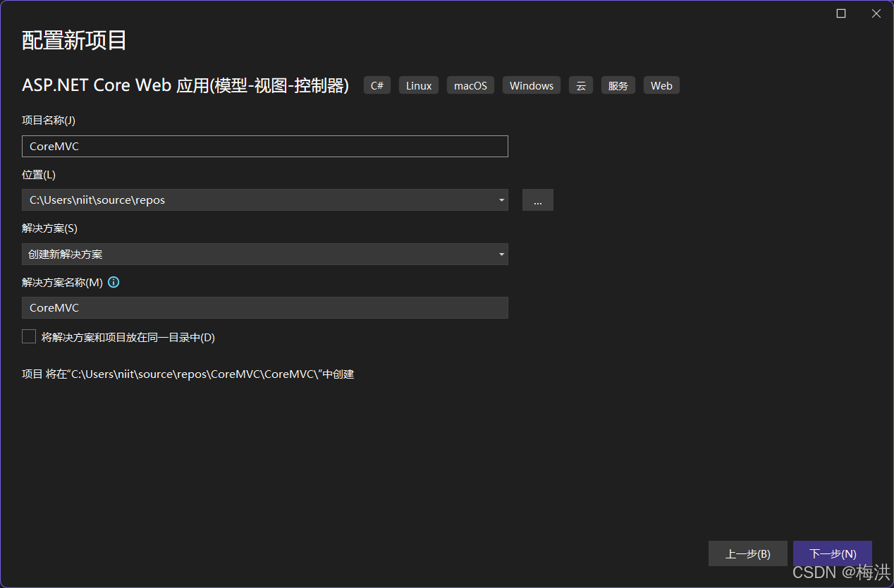Open the solution dropdown showing 创建新解决方案

pyautogui.click(x=265, y=254)
